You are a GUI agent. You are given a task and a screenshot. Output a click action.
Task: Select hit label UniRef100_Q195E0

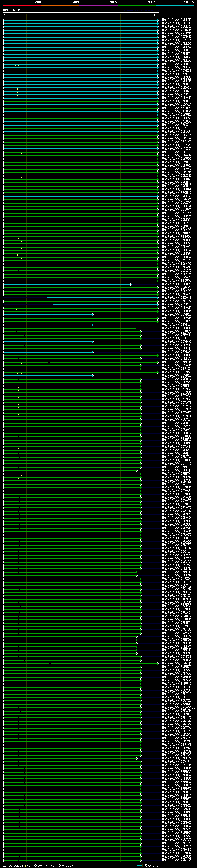coord(177,104)
